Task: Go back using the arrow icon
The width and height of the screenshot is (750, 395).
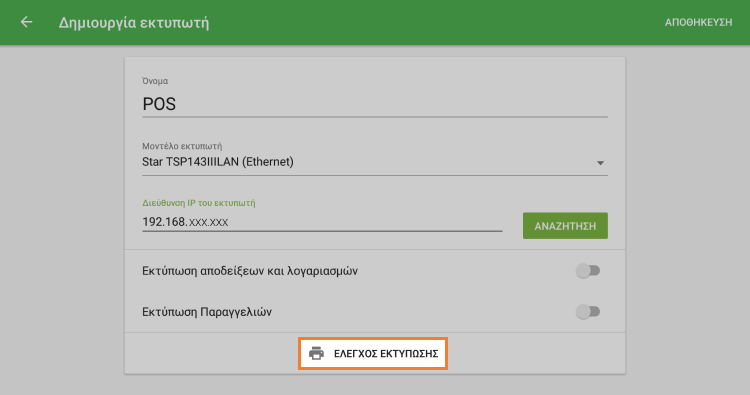Action: pyautogui.click(x=26, y=22)
